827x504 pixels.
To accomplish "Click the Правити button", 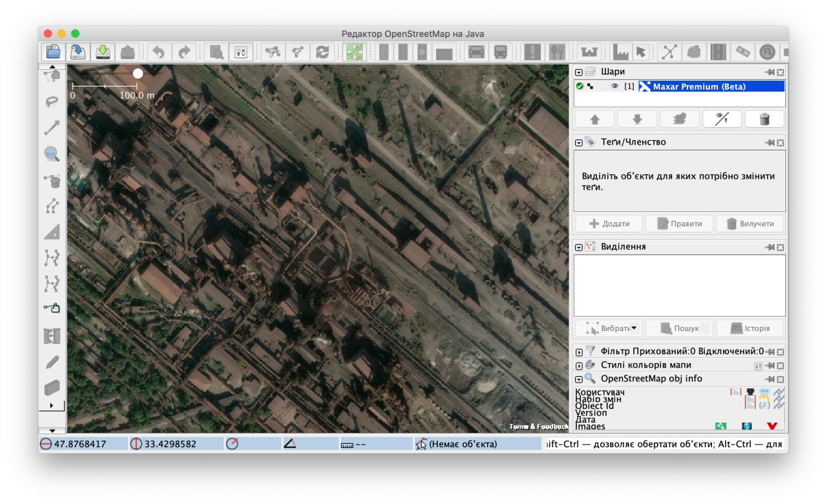I will click(x=679, y=224).
